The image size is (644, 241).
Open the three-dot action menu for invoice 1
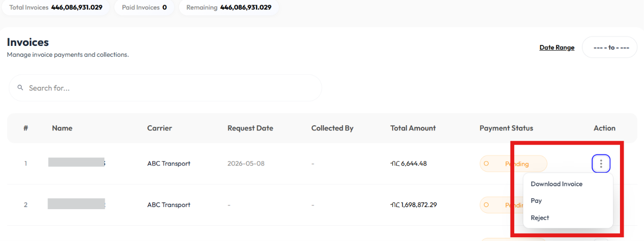click(601, 164)
